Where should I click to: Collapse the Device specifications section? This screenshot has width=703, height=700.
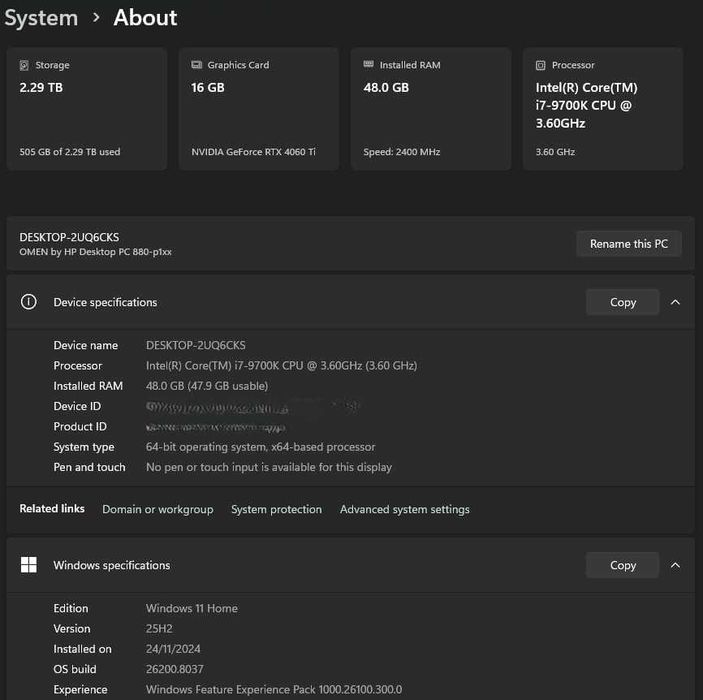[x=675, y=302]
